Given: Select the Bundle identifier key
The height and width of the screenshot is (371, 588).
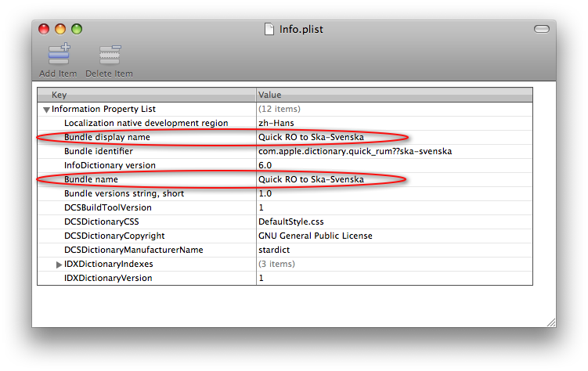Looking at the screenshot, I should (x=98, y=151).
